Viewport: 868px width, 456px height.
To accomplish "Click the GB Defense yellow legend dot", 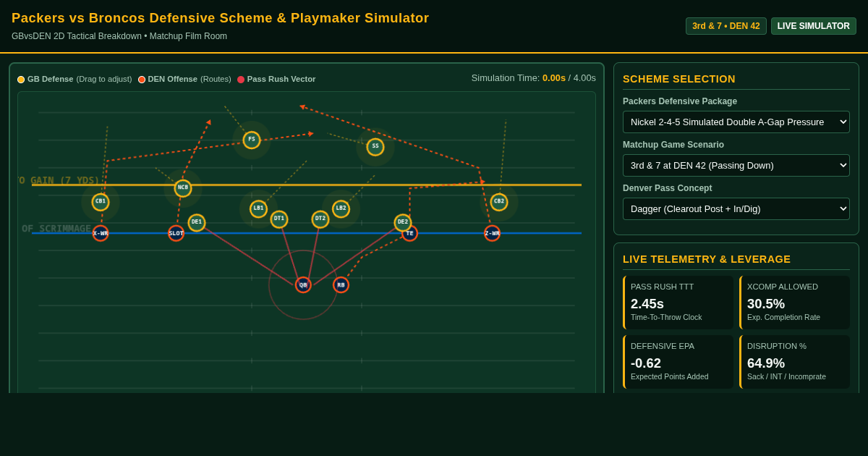I will 21,80.
